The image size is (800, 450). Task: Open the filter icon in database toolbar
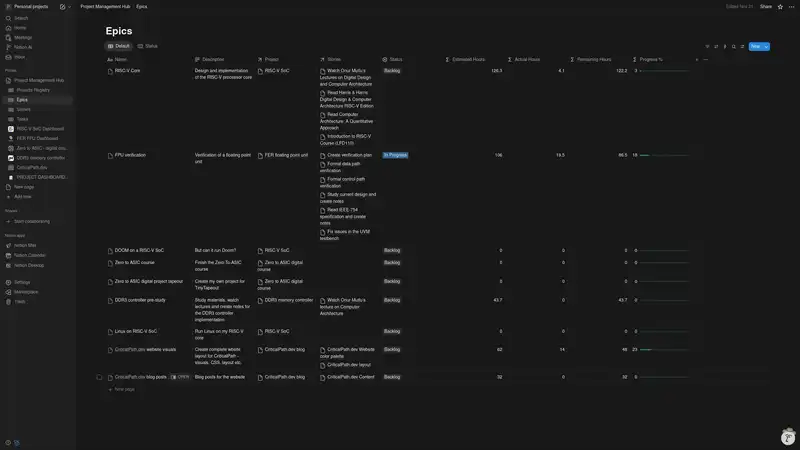[707, 46]
